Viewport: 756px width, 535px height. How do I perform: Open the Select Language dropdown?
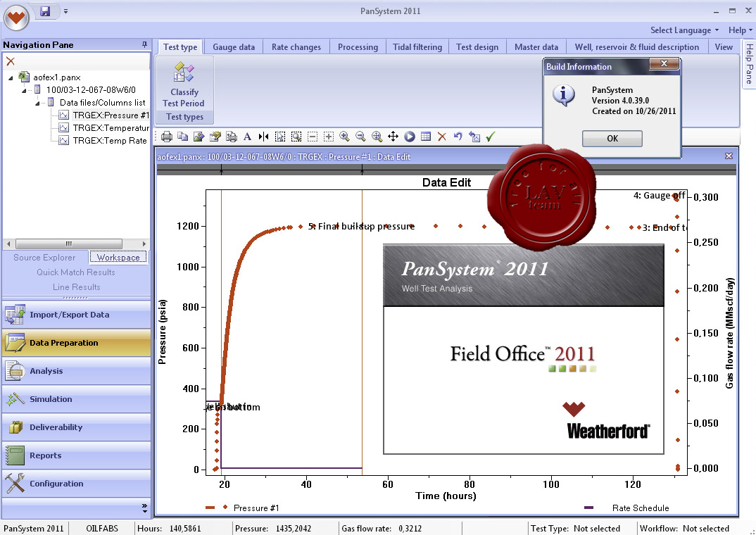click(684, 30)
